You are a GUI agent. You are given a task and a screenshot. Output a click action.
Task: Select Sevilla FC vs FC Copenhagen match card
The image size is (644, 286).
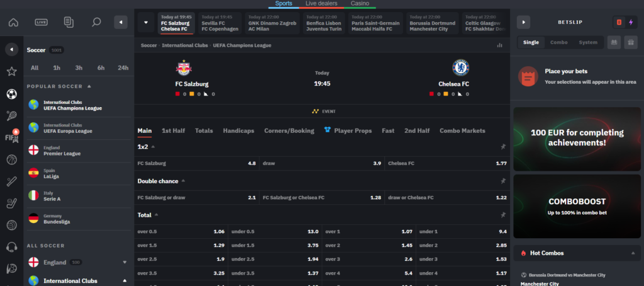pos(219,23)
